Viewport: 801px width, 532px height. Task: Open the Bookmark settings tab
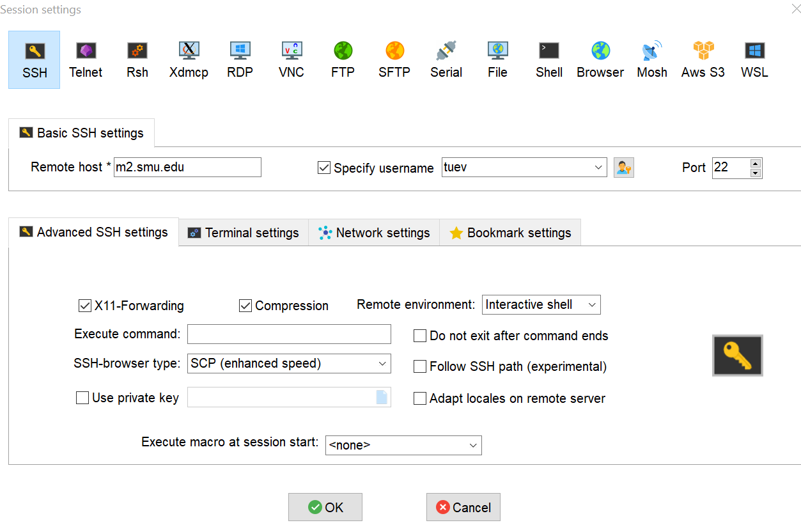pyautogui.click(x=510, y=233)
